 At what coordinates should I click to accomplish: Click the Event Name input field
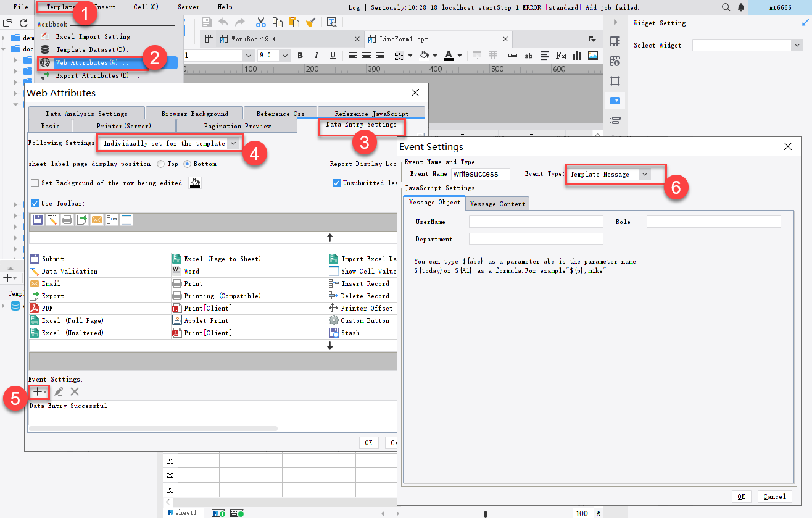coord(481,174)
